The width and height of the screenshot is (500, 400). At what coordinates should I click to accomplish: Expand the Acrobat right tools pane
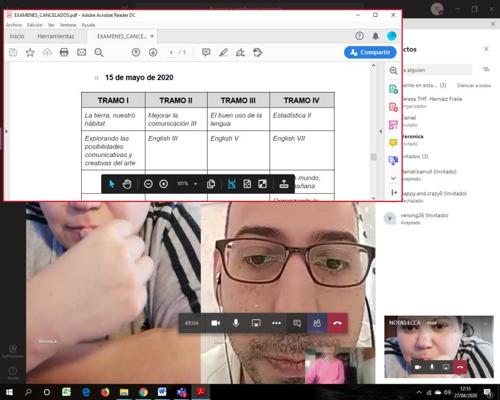point(394,193)
